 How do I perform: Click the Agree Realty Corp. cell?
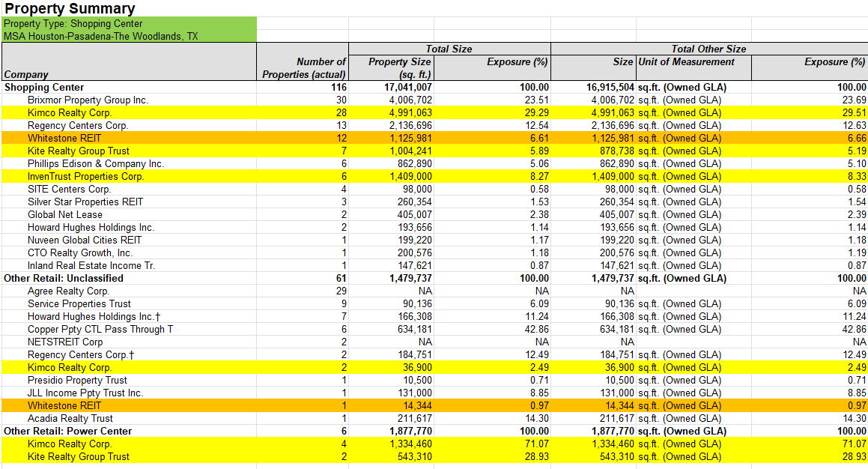pos(68,291)
